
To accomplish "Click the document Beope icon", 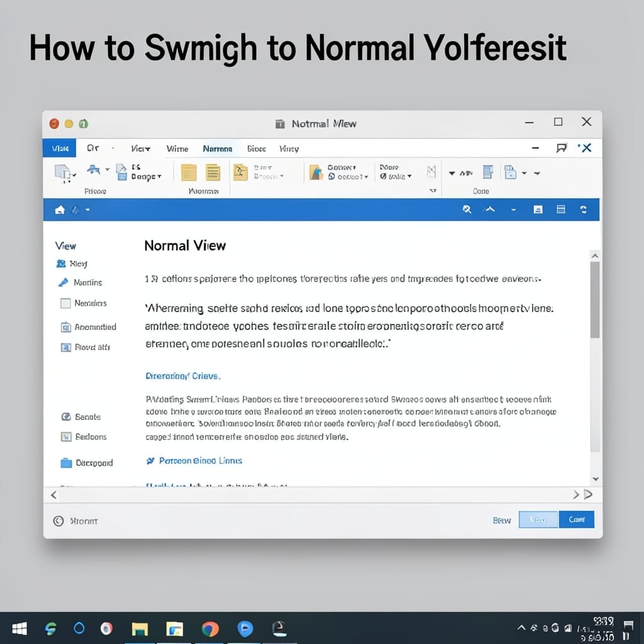I will 121,172.
